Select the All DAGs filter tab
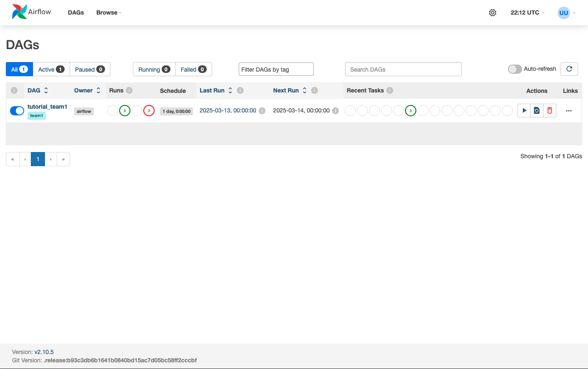The image size is (588, 369). [19, 69]
